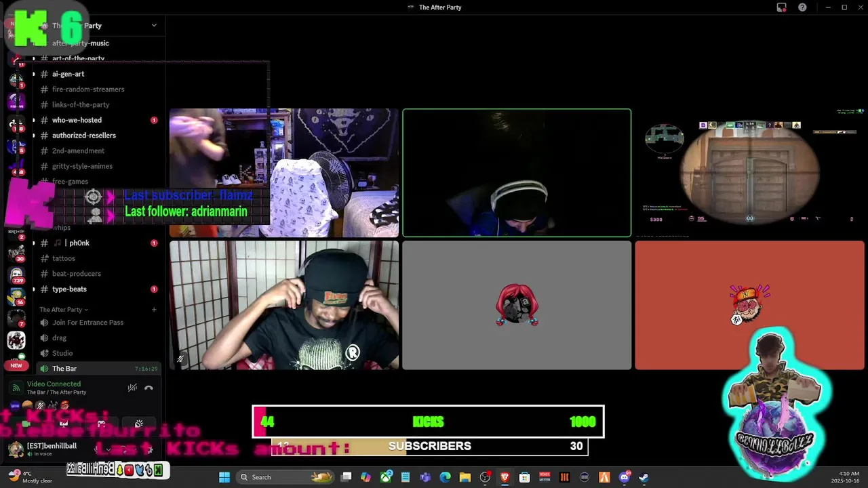868x488 pixels.
Task: Open Discord help icon in title bar
Action: click(802, 7)
